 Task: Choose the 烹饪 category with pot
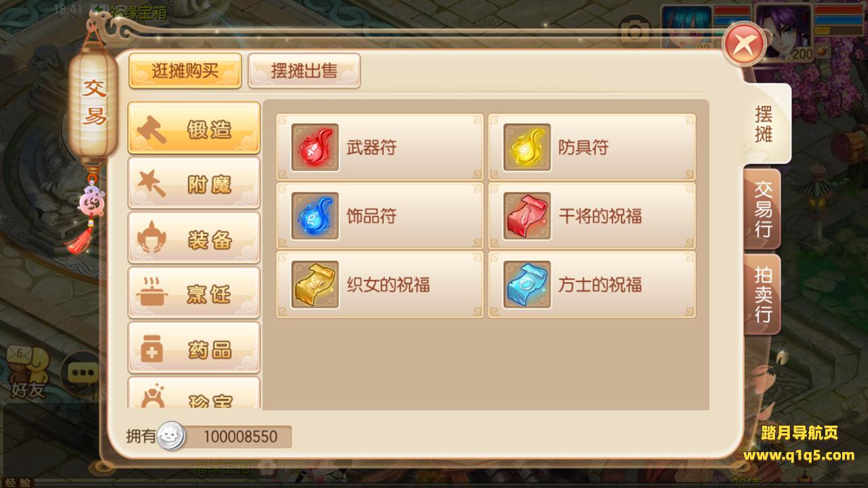pos(194,293)
